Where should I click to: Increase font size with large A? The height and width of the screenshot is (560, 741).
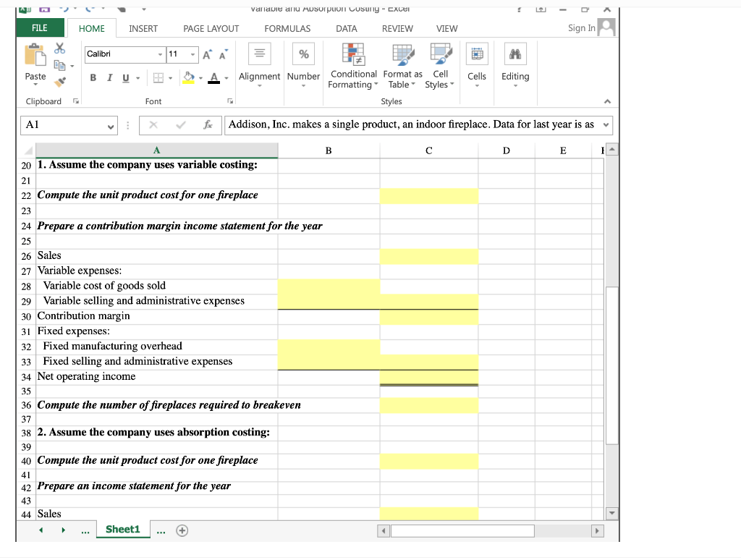[208, 54]
